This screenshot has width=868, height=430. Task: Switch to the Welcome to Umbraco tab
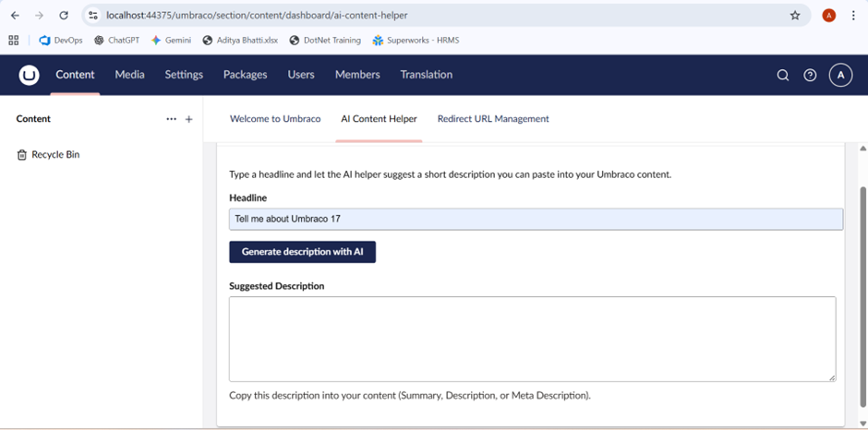(x=275, y=119)
